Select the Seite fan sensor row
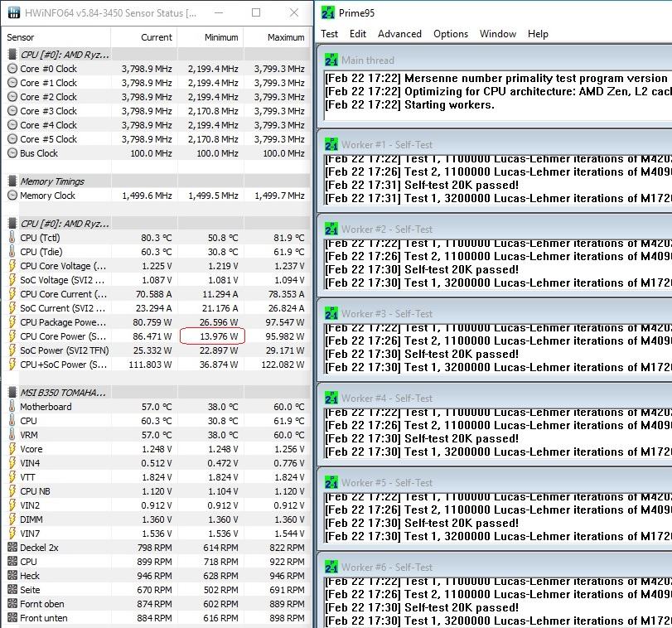 [x=157, y=589]
